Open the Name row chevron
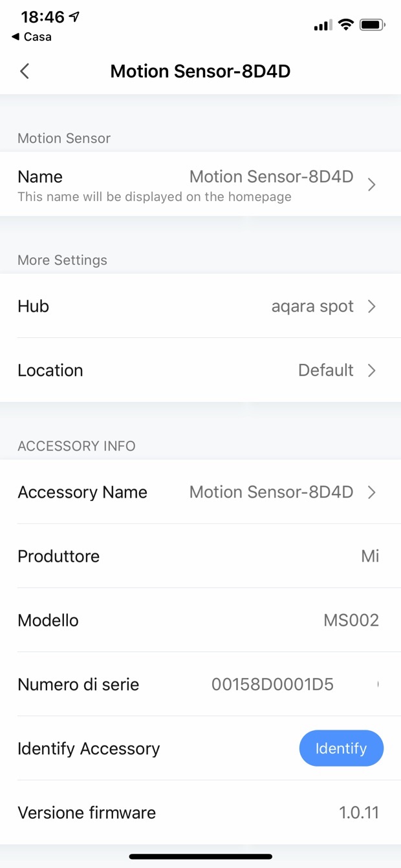This screenshot has width=401, height=868. tap(372, 185)
